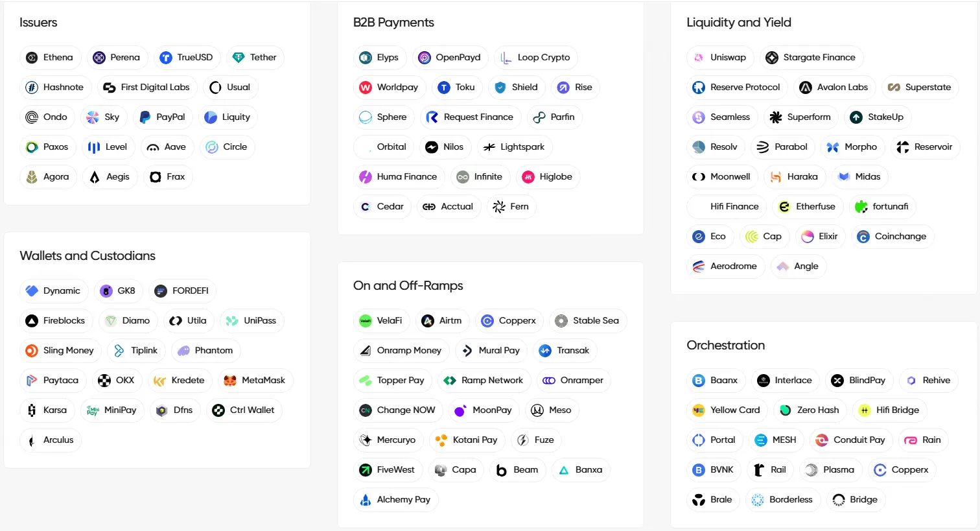980x531 pixels.
Task: Click the OKX checkered icon
Action: tap(104, 381)
